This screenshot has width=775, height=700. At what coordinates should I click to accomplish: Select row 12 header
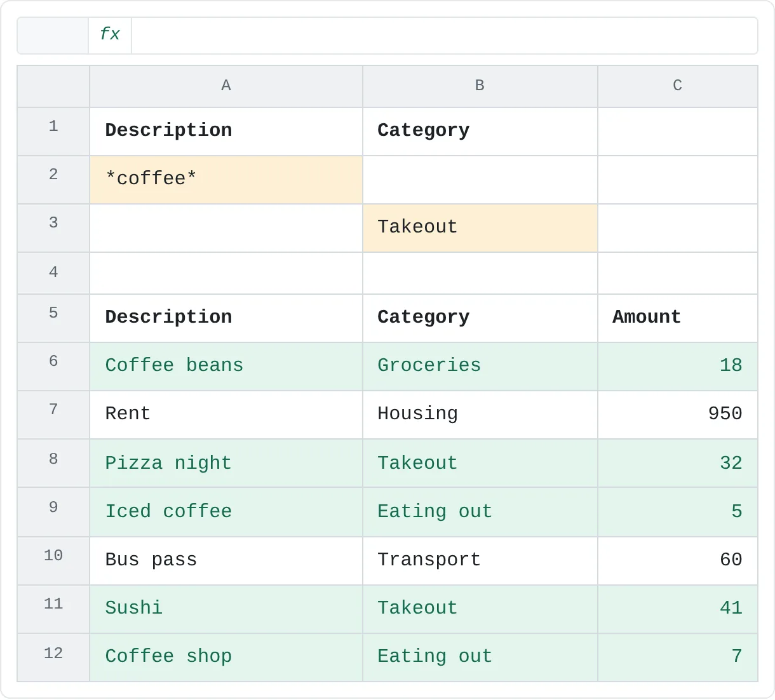tap(53, 657)
